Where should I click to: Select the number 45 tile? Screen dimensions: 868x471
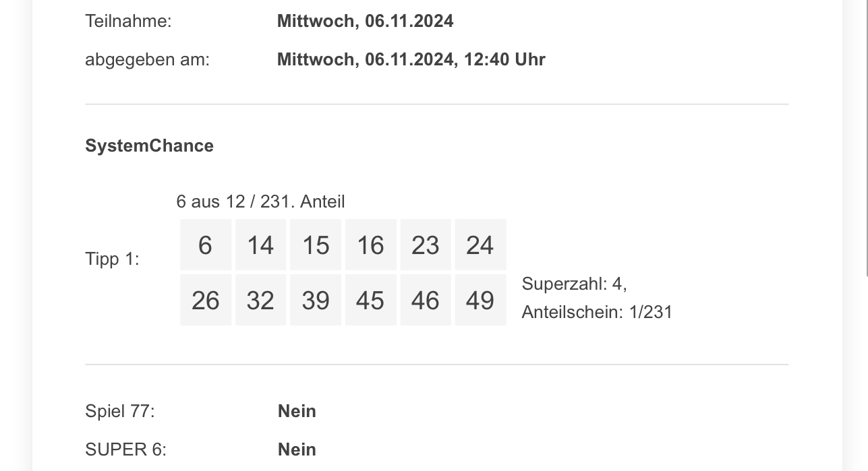click(x=370, y=300)
